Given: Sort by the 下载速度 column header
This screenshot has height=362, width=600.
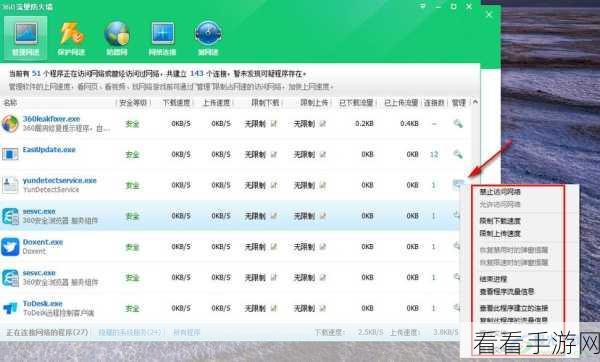Looking at the screenshot, I should (176, 103).
